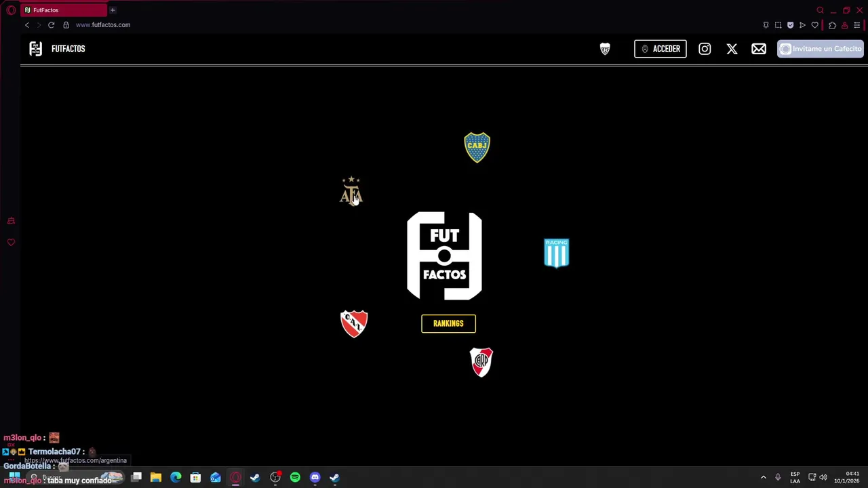The image size is (868, 488).
Task: Click the ACCEDER login button
Action: (x=660, y=49)
